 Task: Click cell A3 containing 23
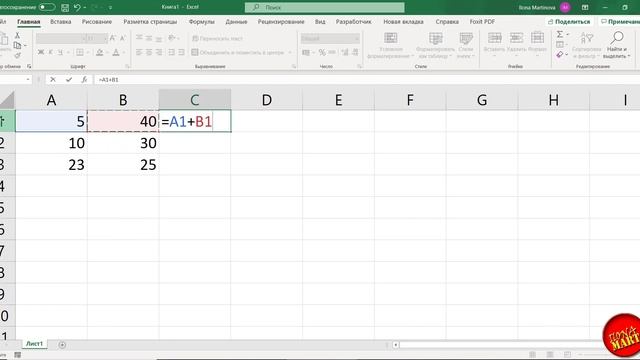click(51, 164)
